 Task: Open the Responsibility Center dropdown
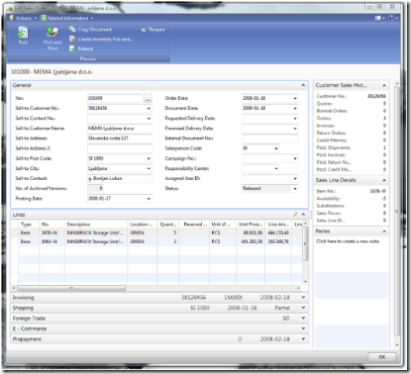tap(276, 169)
